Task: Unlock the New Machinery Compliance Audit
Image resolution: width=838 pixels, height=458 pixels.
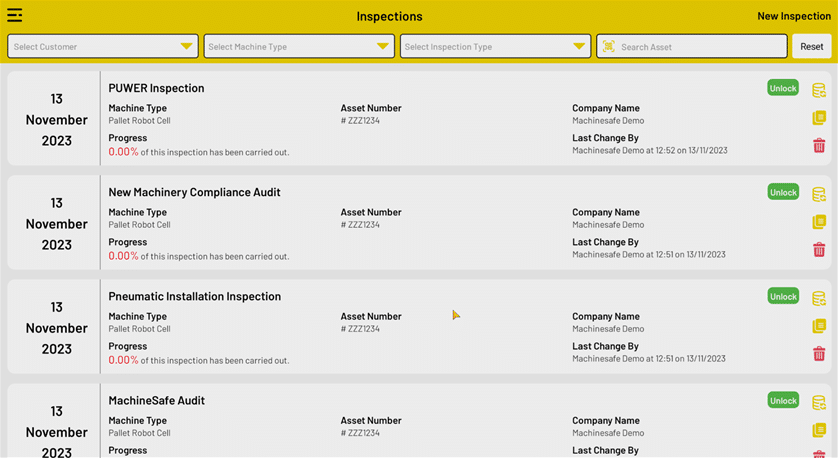Action: coord(783,192)
